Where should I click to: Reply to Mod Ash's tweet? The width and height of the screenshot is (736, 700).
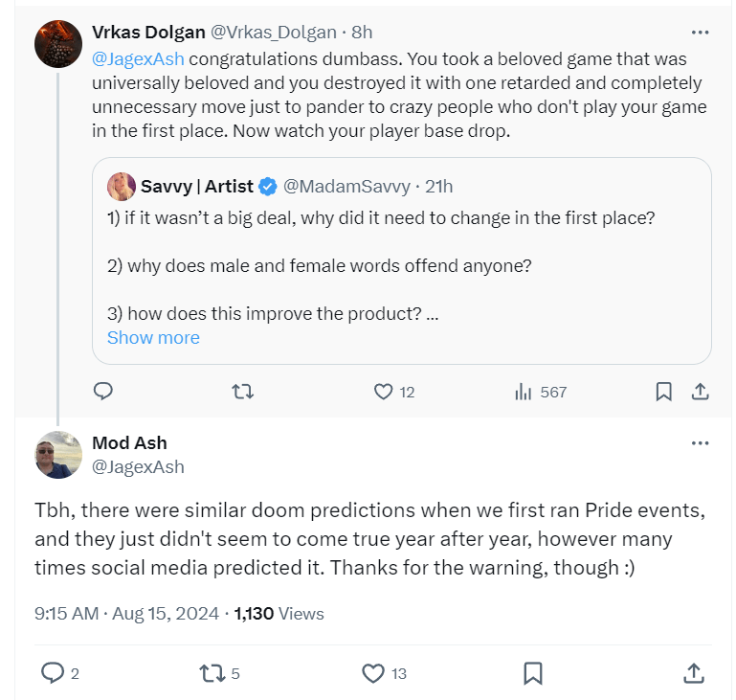(52, 673)
